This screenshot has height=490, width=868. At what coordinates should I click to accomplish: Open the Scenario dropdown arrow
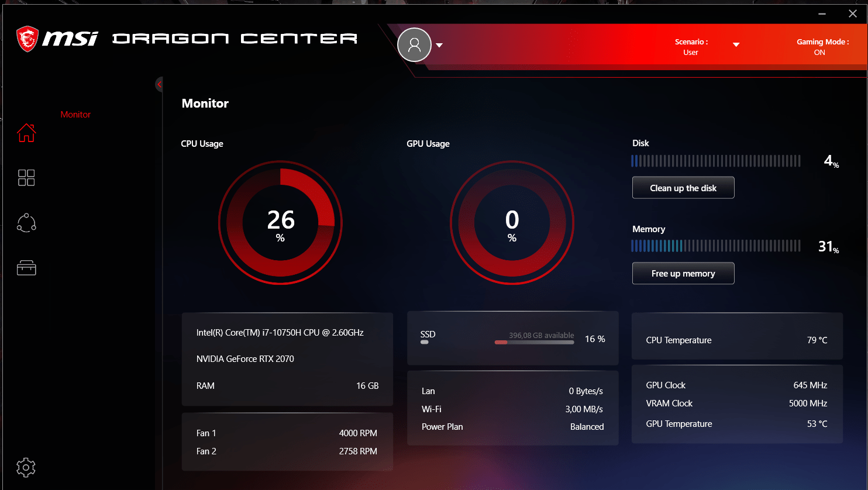click(736, 45)
